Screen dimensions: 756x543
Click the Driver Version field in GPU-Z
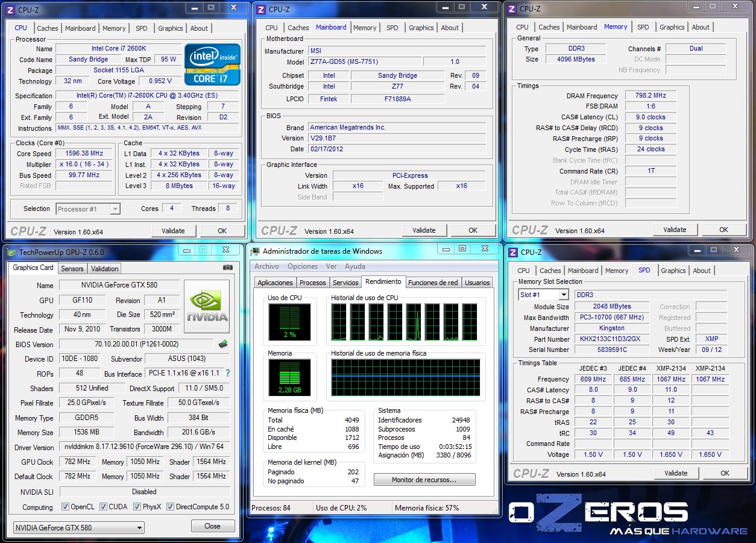click(x=144, y=447)
